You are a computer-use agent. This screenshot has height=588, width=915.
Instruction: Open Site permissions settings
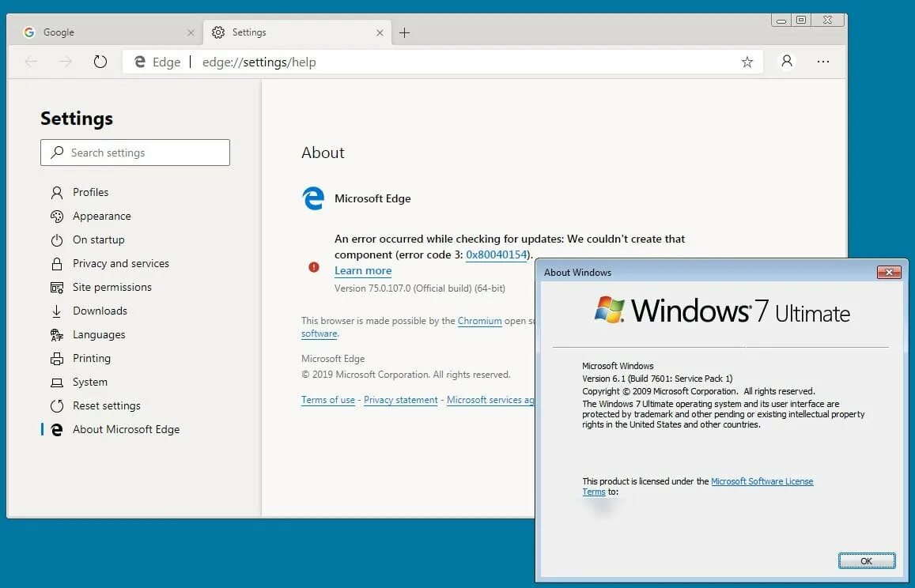pos(112,287)
